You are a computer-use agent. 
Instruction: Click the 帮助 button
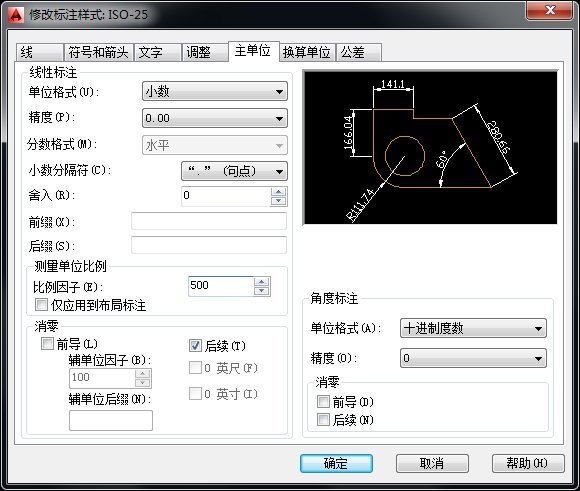coord(528,463)
